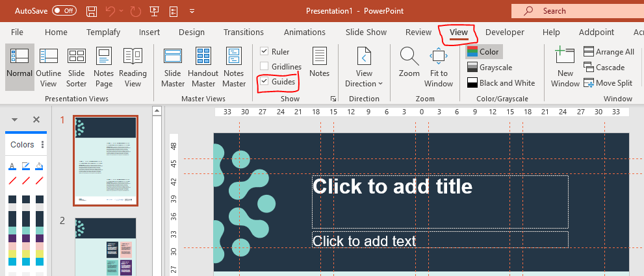Open a New Window
This screenshot has height=276, width=644.
coord(565,68)
